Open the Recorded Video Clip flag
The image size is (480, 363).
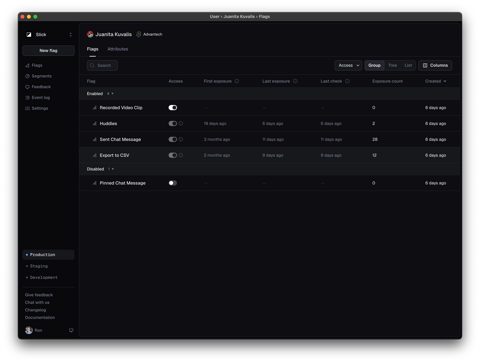point(121,108)
